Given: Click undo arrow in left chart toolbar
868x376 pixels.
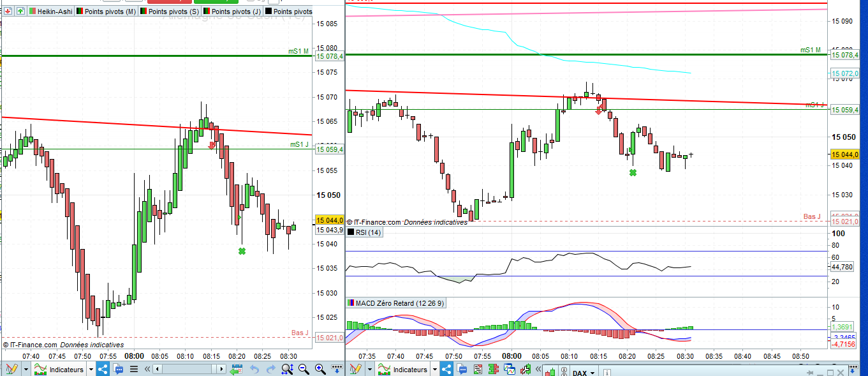Looking at the screenshot, I should (x=254, y=369).
